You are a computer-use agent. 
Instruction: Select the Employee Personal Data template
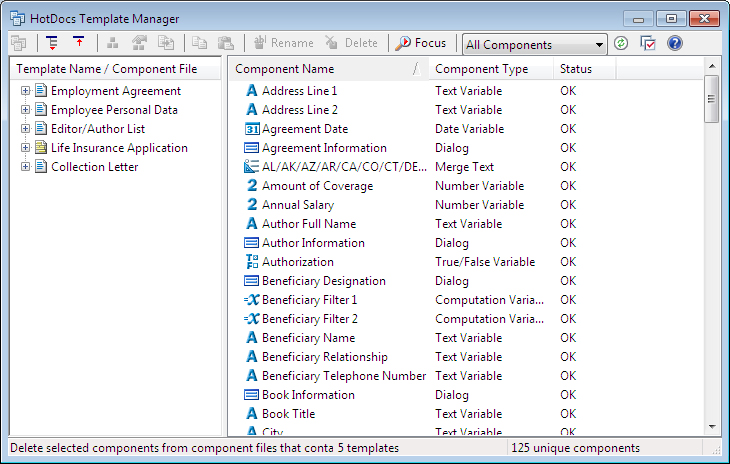click(x=114, y=110)
